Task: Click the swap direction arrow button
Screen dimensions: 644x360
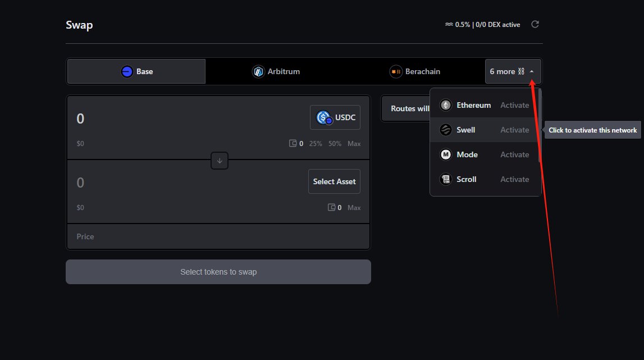Action: point(220,161)
